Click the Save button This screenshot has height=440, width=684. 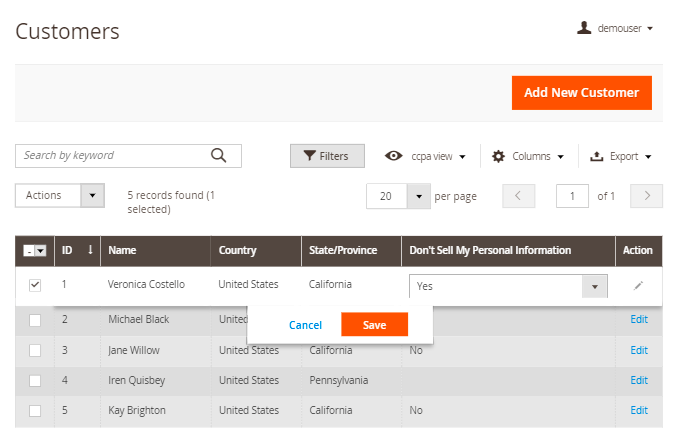pyautogui.click(x=374, y=325)
